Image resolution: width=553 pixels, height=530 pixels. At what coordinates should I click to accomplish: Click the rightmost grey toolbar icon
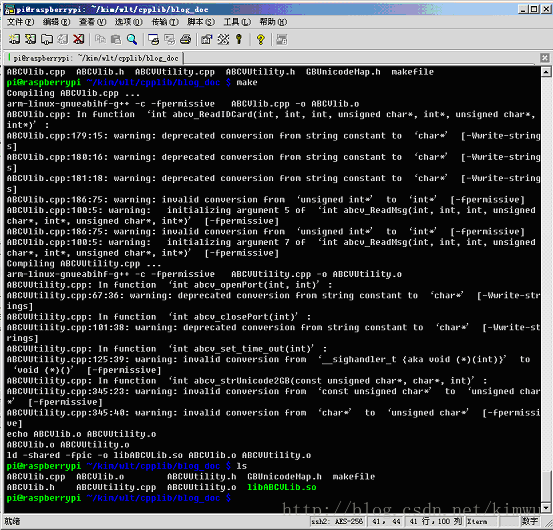pyautogui.click(x=282, y=39)
